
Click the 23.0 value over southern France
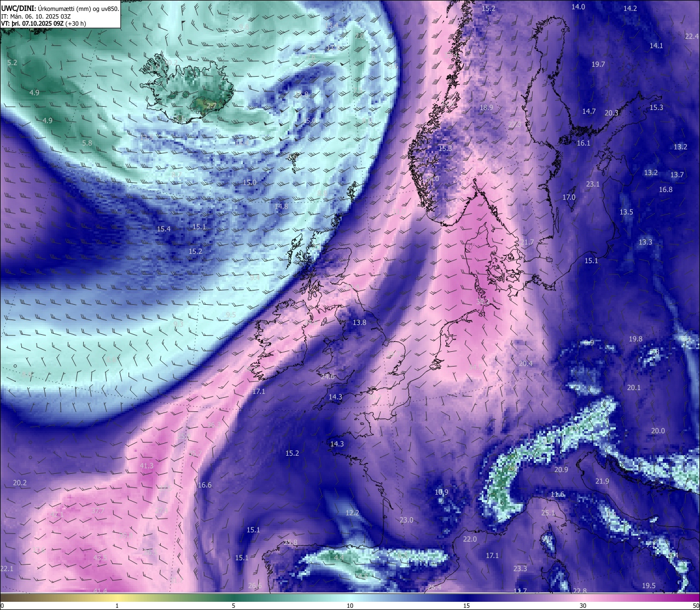406,520
